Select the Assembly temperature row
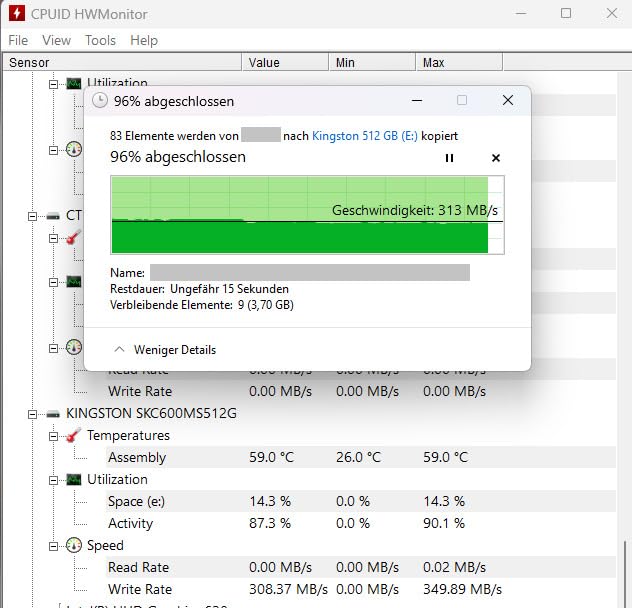 click(x=361, y=457)
